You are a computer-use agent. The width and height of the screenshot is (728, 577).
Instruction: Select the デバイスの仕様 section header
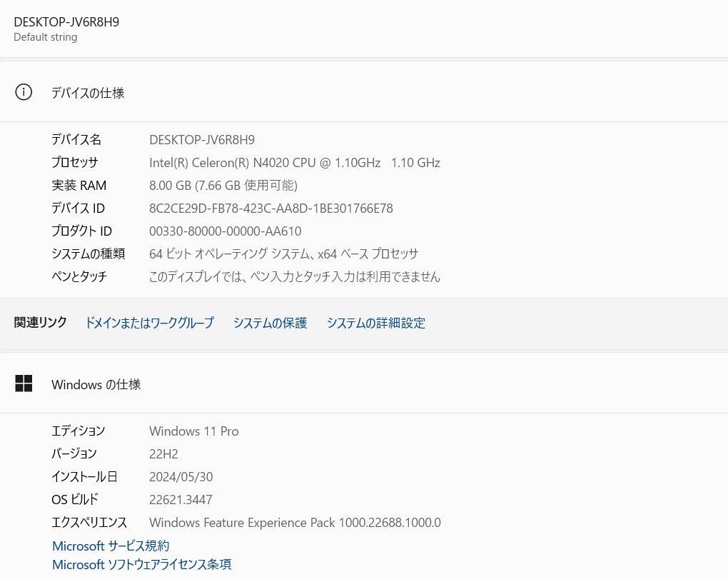[x=88, y=92]
